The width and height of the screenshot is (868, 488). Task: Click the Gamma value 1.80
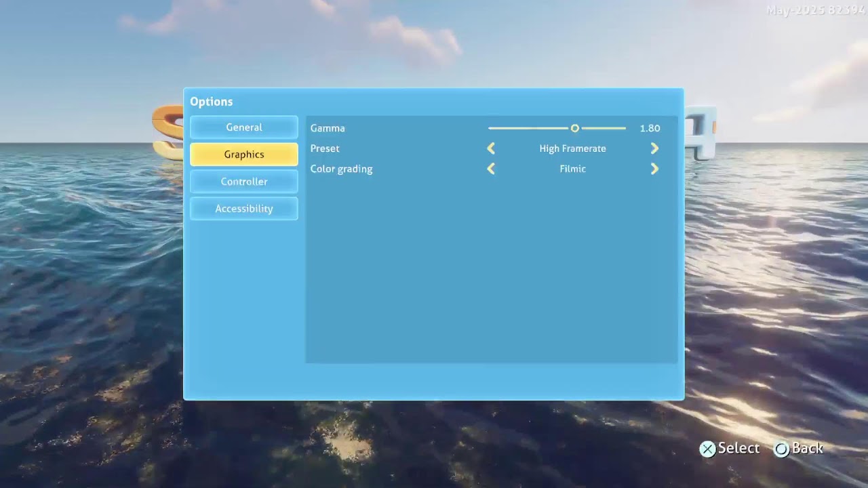(x=650, y=128)
